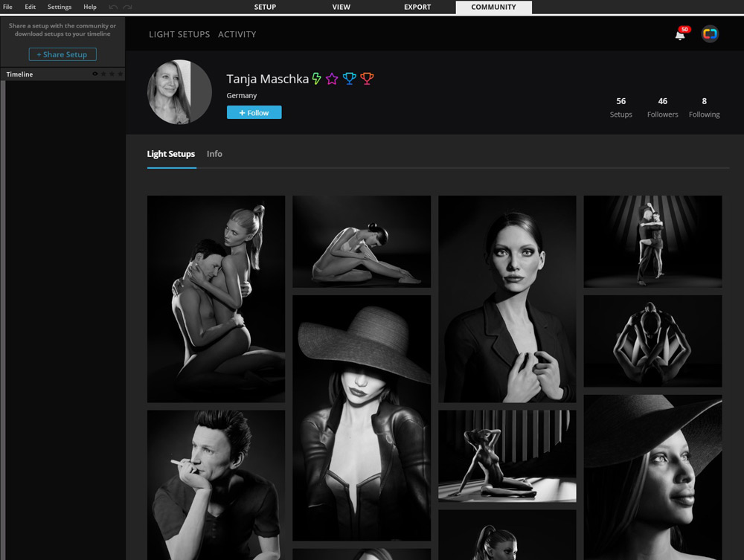Click the green lightning bolt badge

click(x=316, y=78)
